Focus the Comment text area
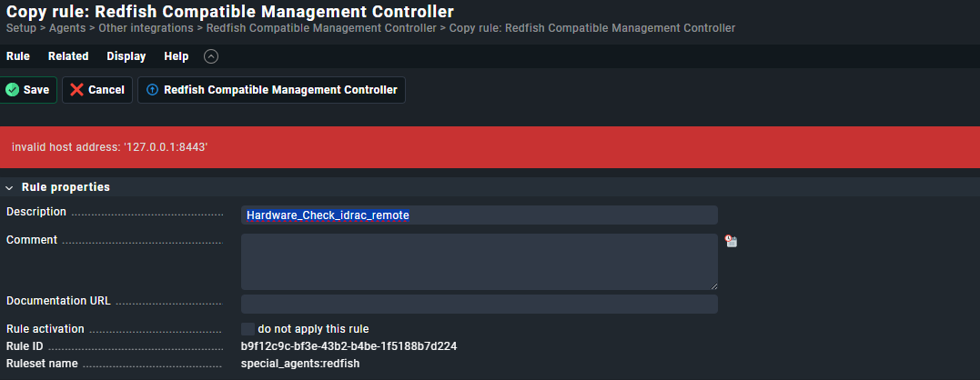980x380 pixels. (479, 261)
